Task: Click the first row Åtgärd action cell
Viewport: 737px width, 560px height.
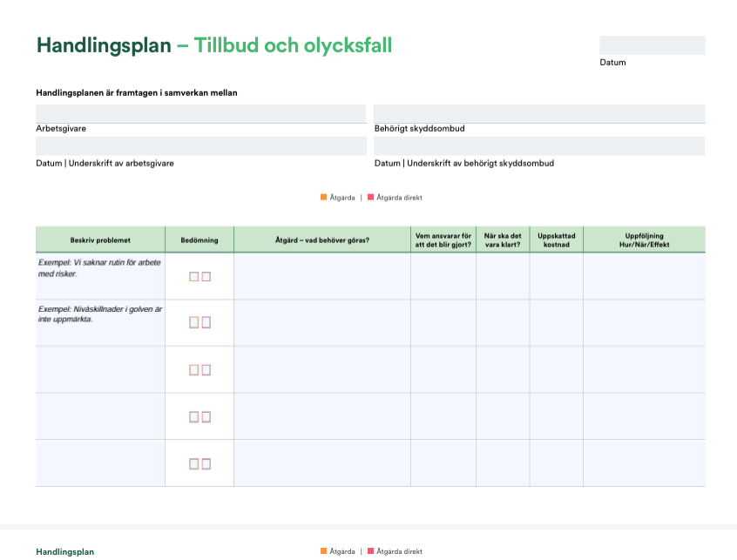Action: coord(321,276)
